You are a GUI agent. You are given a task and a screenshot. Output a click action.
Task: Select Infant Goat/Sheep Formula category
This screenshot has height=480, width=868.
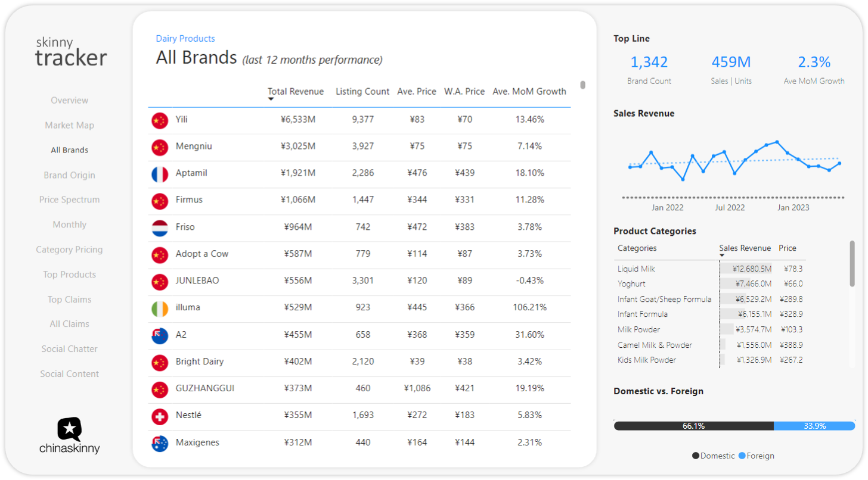click(x=709, y=300)
